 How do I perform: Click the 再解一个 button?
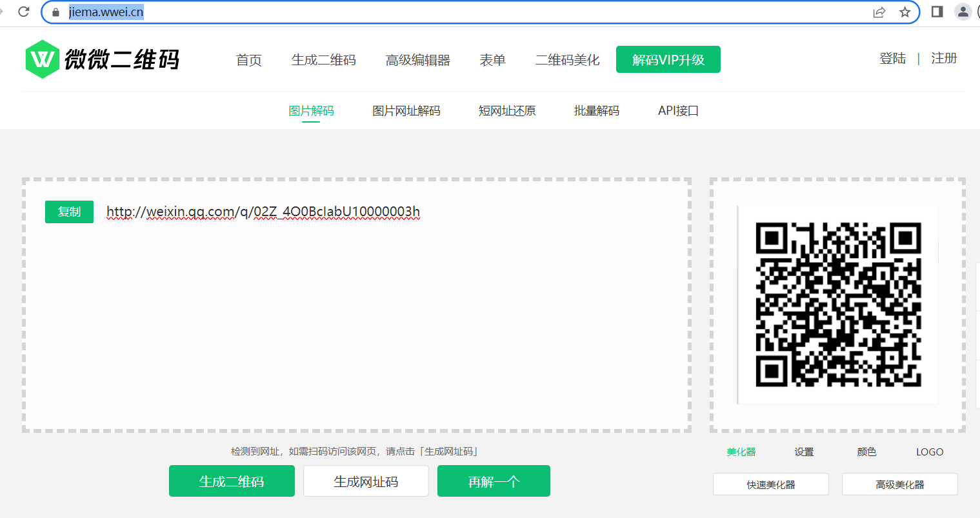coord(494,481)
